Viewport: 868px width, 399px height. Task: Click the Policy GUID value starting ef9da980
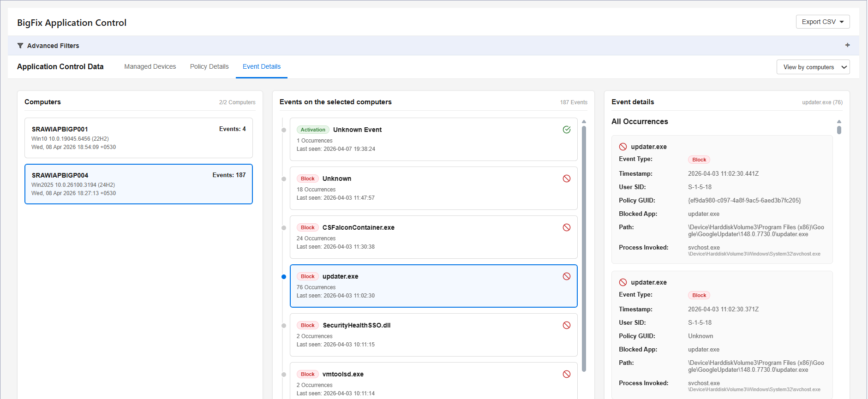click(x=744, y=200)
